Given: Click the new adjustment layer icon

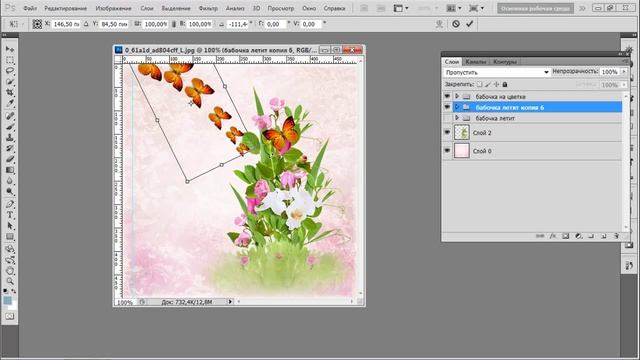Looking at the screenshot, I should (578, 236).
